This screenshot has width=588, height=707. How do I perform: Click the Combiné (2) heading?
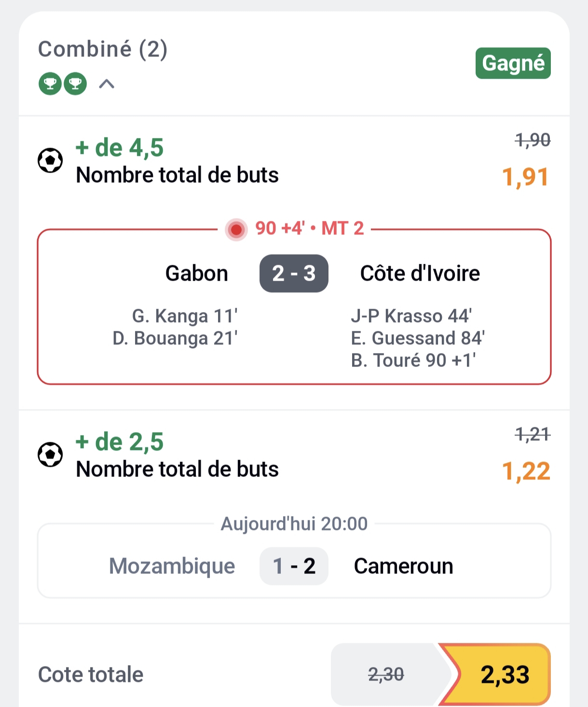(103, 49)
